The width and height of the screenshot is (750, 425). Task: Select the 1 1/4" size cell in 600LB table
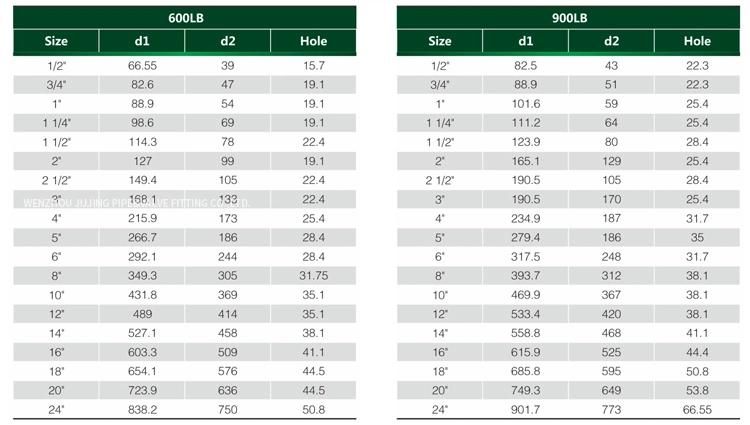pyautogui.click(x=56, y=123)
